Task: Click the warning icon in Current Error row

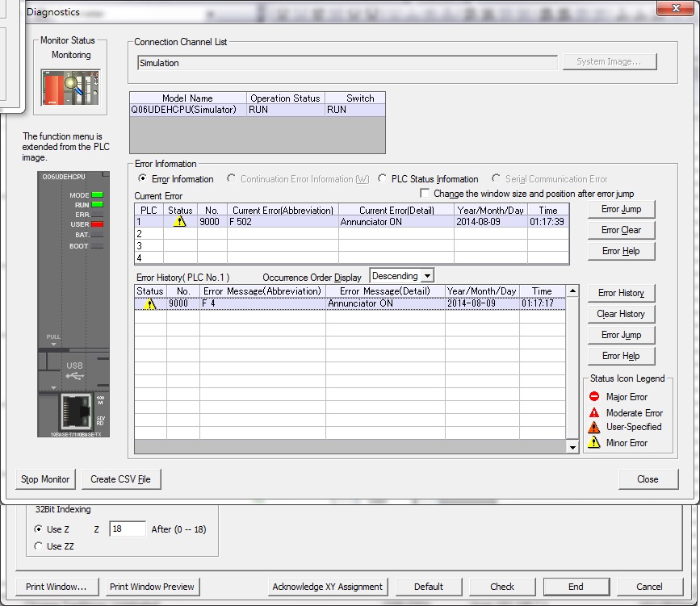Action: tap(179, 222)
